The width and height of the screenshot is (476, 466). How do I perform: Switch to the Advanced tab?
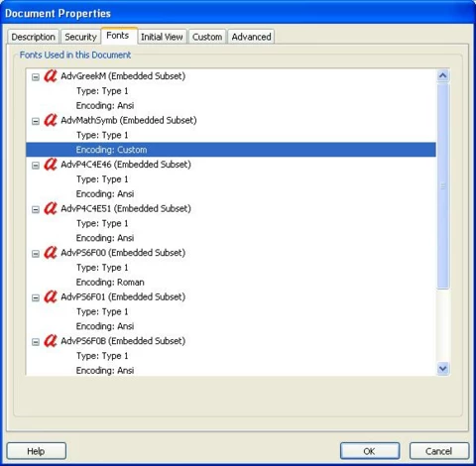point(251,37)
